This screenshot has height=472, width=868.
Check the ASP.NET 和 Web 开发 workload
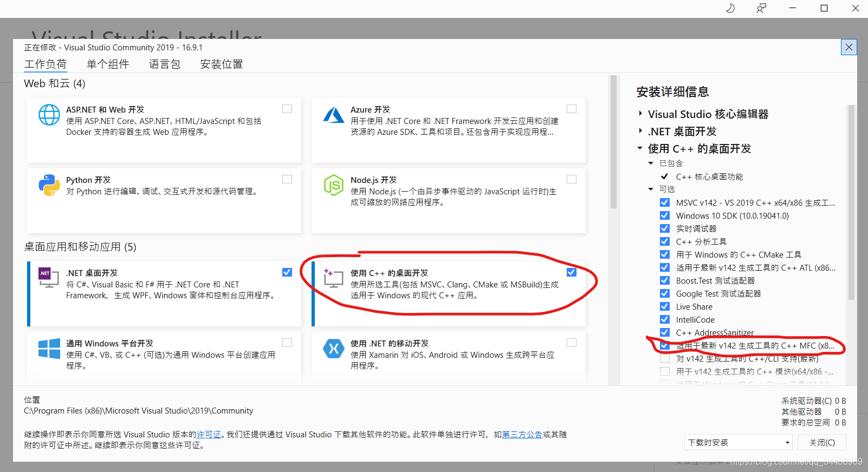[287, 109]
